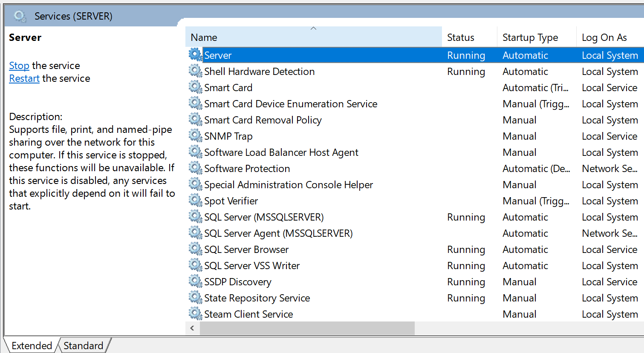The height and width of the screenshot is (353, 644).
Task: Click the sort chevron above the Name column
Action: click(314, 28)
